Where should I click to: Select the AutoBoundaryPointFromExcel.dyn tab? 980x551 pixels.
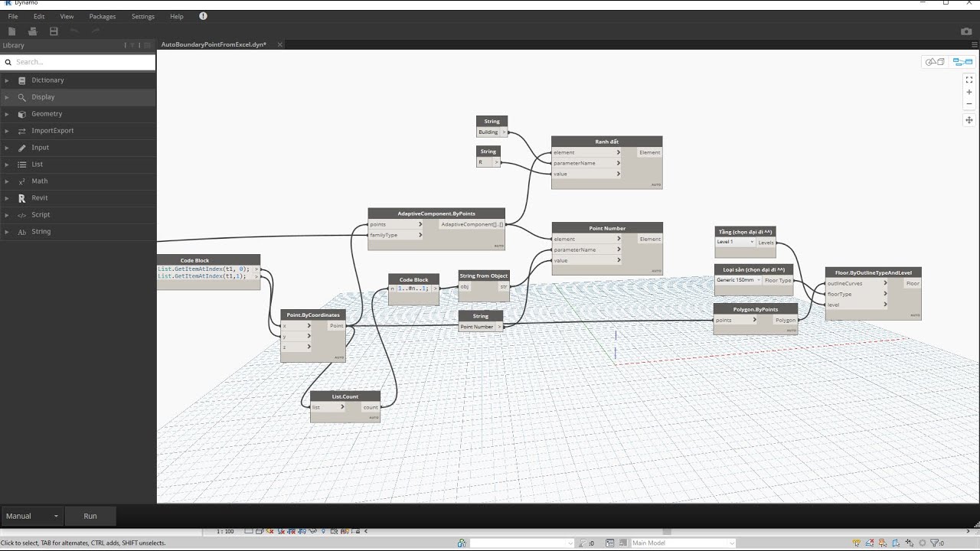coord(214,44)
